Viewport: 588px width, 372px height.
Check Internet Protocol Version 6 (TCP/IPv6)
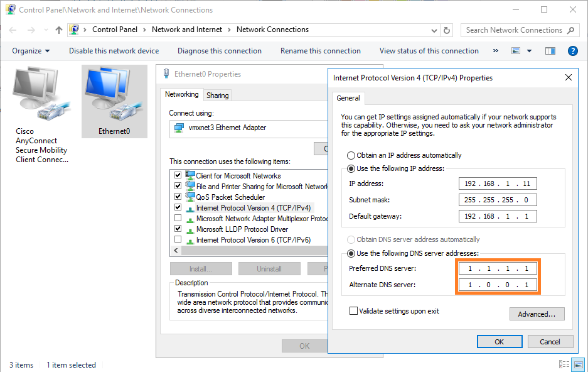[178, 240]
